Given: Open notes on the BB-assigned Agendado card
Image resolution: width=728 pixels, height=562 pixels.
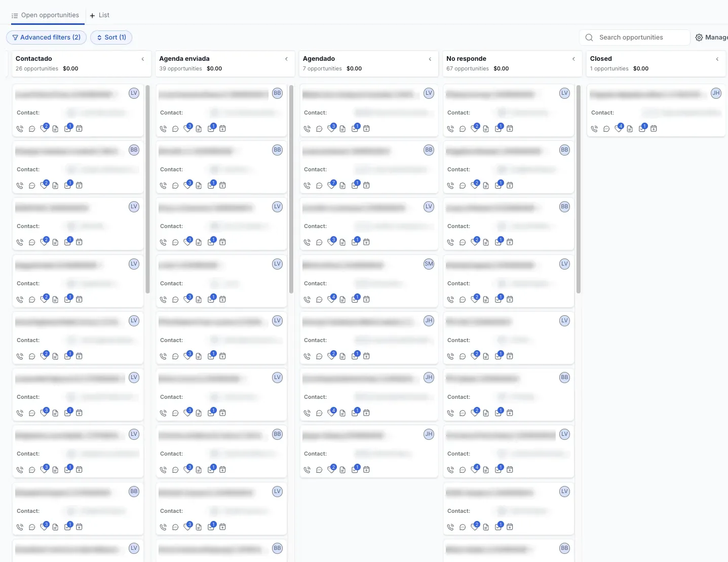Looking at the screenshot, I should [x=342, y=185].
